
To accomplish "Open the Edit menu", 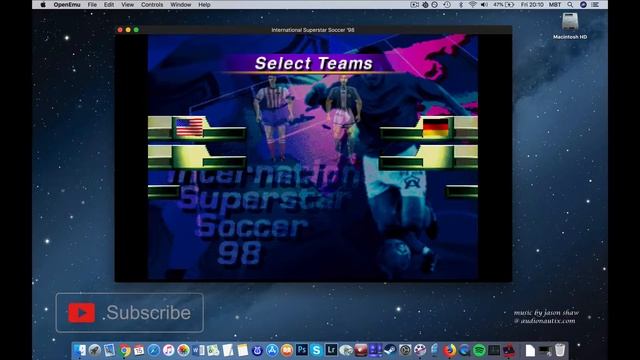I will 109,5.
